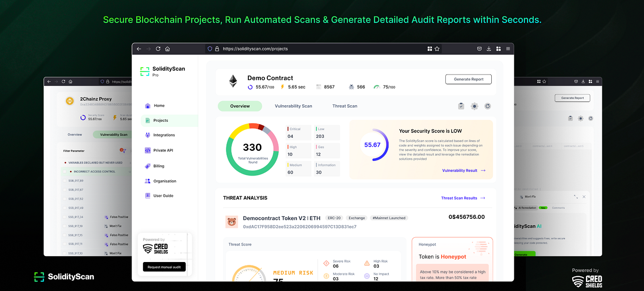Click the browser back arrow in front window

pyautogui.click(x=139, y=49)
